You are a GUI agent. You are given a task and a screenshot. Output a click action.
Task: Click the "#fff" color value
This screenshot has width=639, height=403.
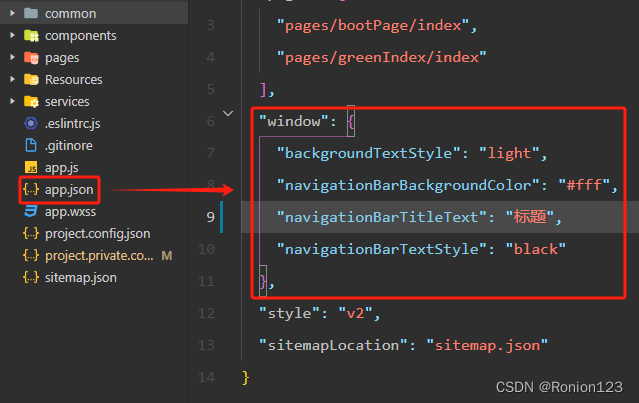coord(584,185)
